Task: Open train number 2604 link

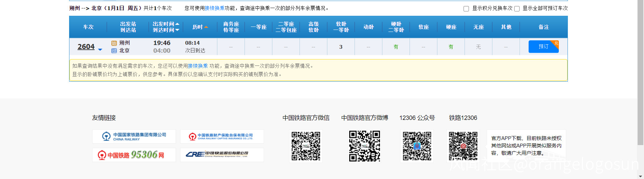Action: coord(86,47)
